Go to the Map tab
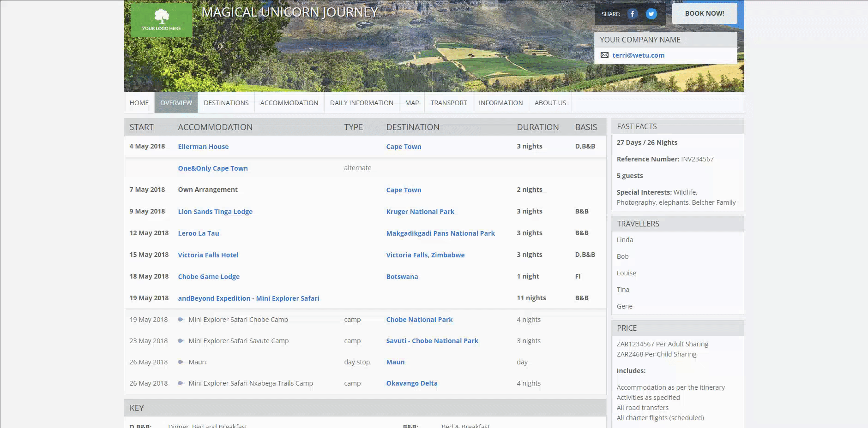 (412, 103)
